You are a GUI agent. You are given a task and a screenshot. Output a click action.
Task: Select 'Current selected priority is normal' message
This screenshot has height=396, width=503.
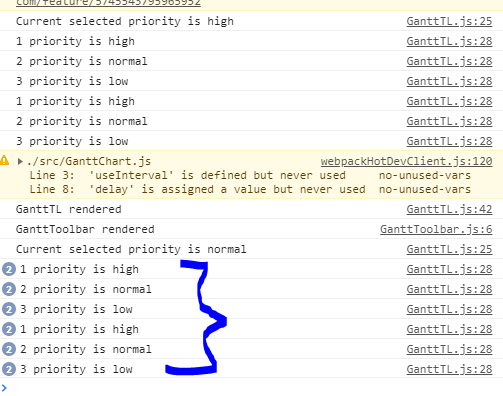(131, 249)
